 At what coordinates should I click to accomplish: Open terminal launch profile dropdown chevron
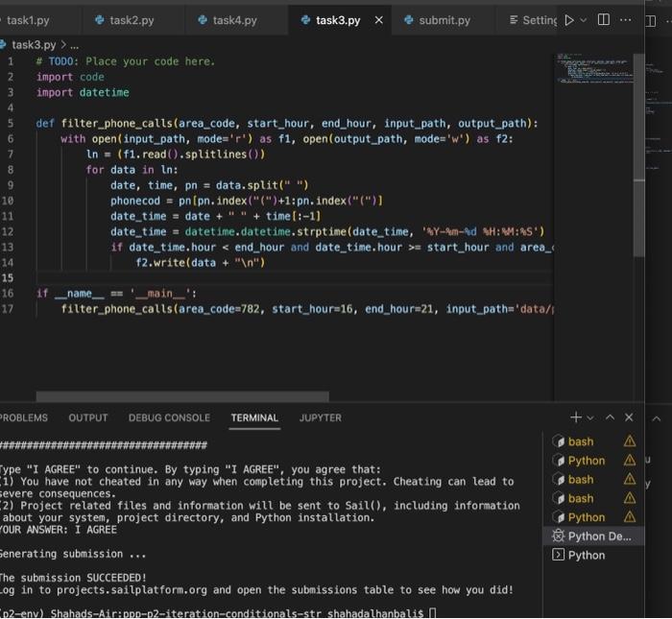tap(590, 417)
